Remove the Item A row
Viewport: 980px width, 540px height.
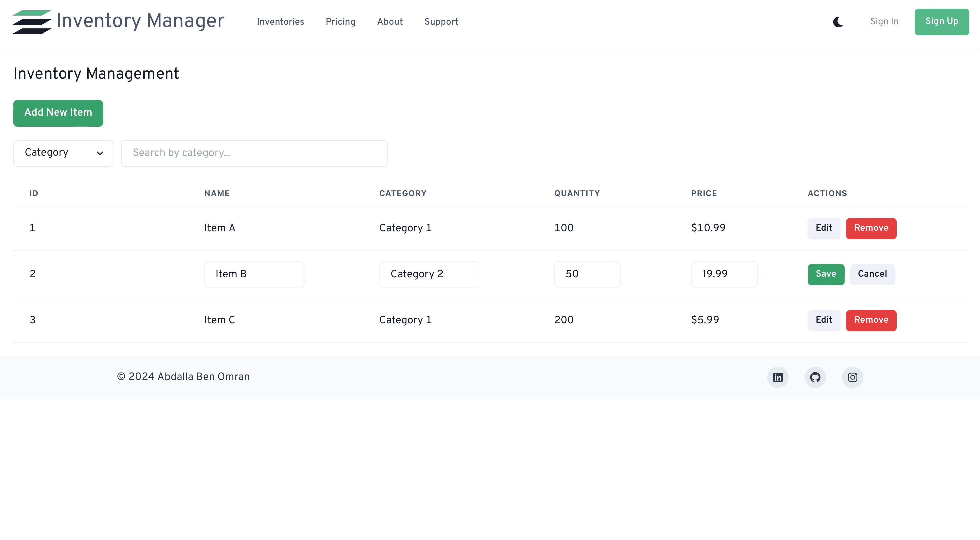pos(871,228)
